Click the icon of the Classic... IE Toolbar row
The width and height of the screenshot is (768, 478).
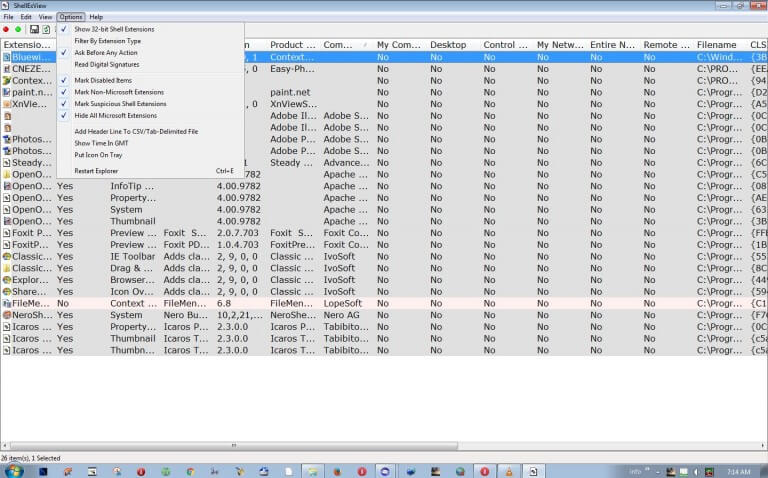7,257
